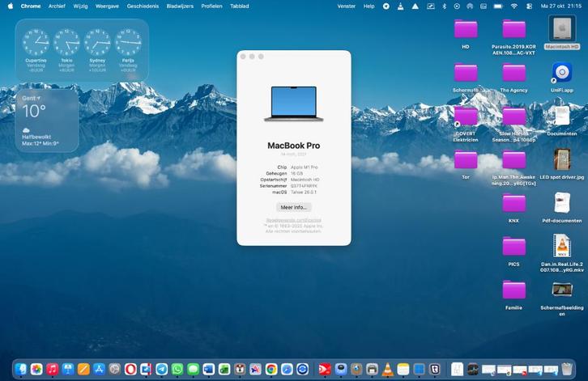Open the Opera browser from Dock

130,369
